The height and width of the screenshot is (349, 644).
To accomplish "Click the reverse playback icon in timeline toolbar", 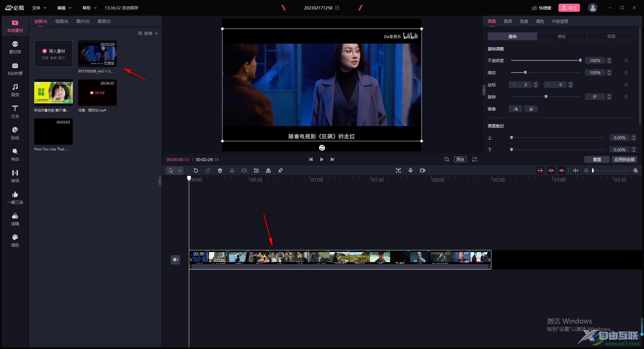I will point(256,170).
